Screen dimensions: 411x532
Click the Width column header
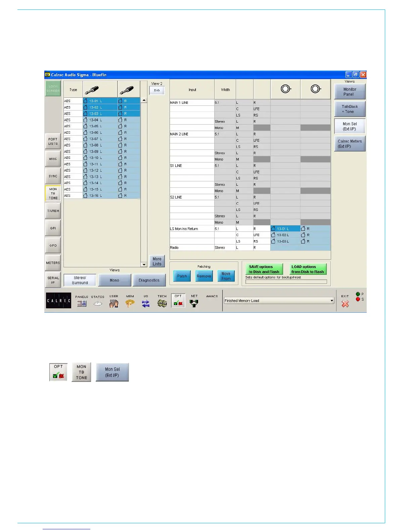[225, 90]
